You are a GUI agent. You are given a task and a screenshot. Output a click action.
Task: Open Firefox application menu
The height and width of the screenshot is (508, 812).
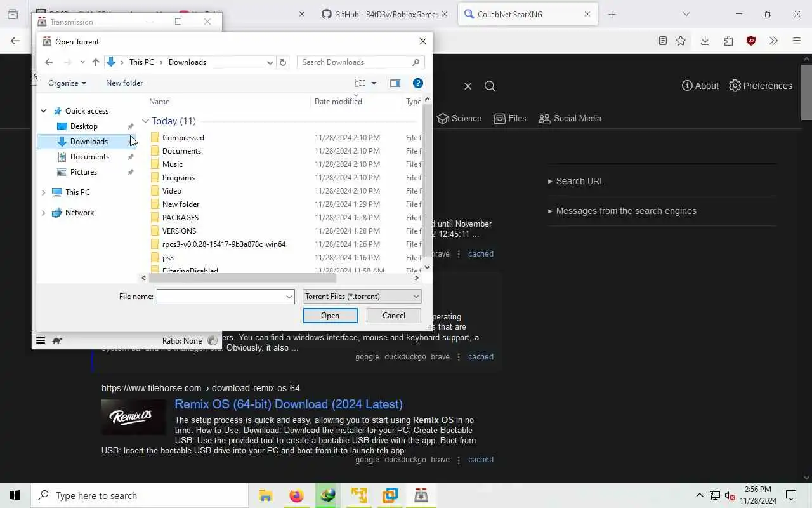tap(797, 41)
